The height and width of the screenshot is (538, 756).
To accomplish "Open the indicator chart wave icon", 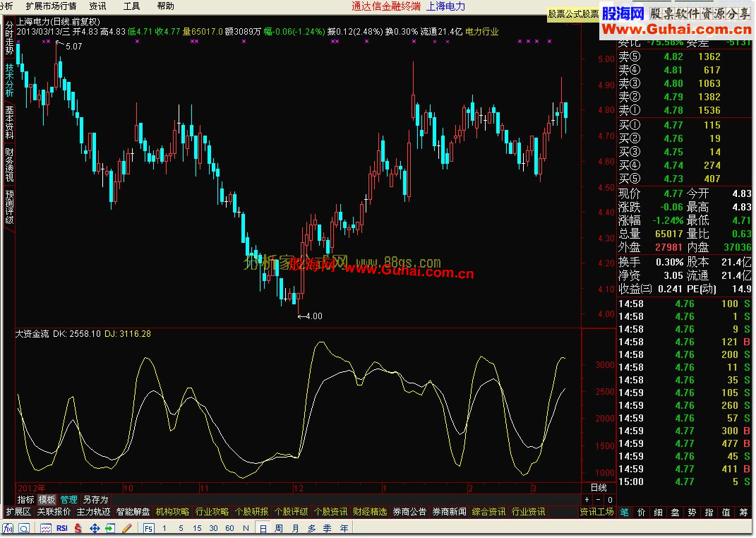I will [x=46, y=528].
